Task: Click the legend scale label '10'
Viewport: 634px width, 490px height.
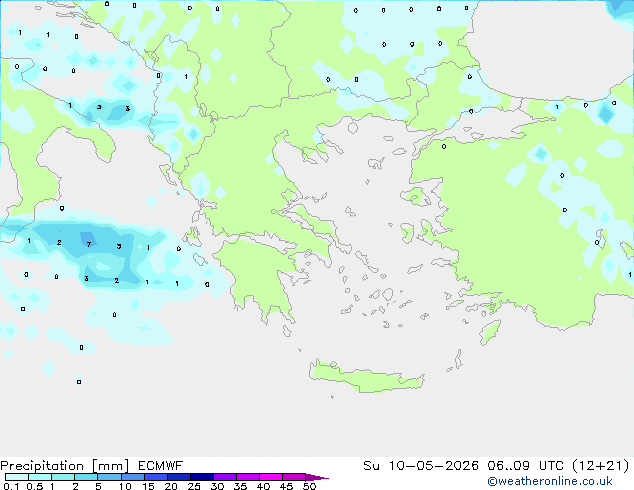Action: pos(125,486)
